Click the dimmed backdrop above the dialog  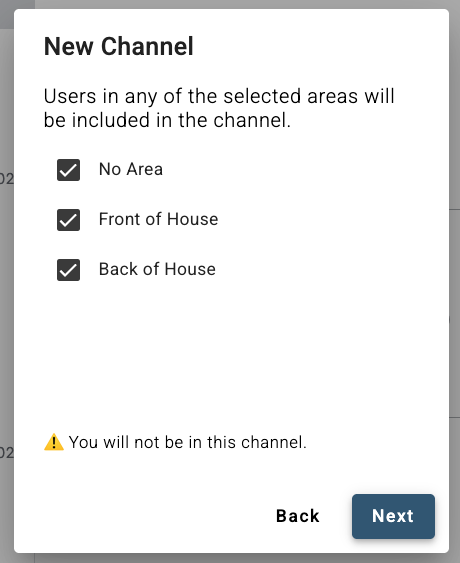(x=230, y=4)
